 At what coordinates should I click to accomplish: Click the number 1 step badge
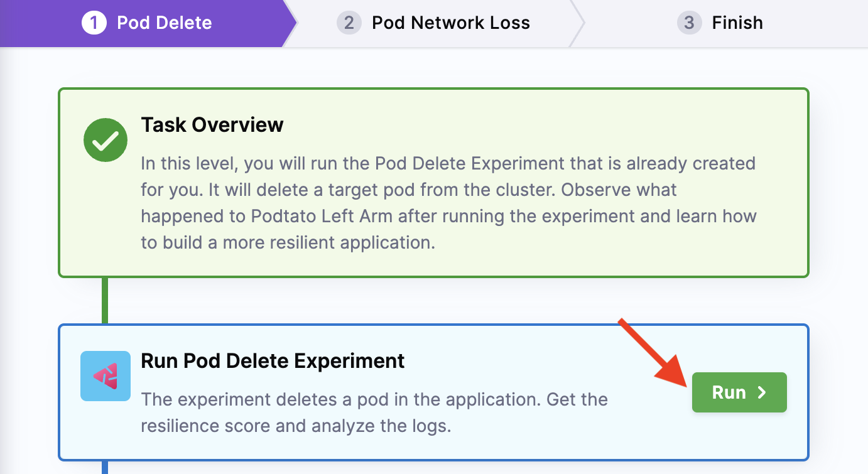pos(94,23)
